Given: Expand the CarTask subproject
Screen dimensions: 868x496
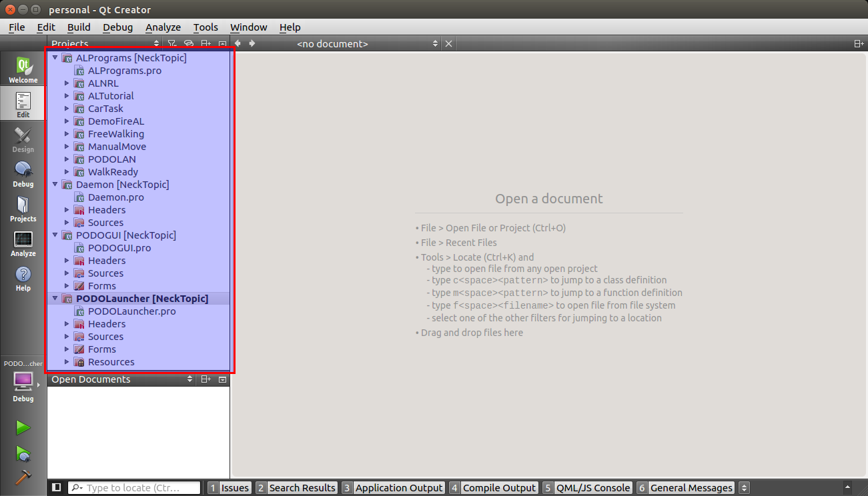Looking at the screenshot, I should (x=67, y=109).
